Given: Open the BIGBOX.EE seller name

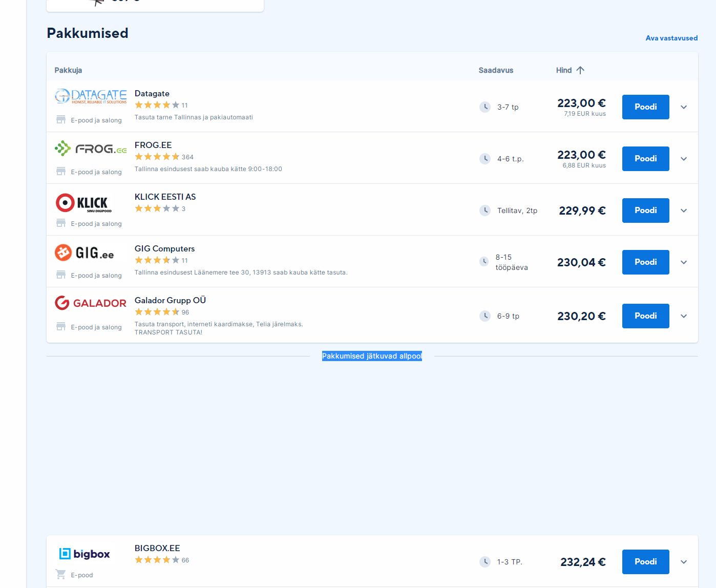Looking at the screenshot, I should (157, 548).
